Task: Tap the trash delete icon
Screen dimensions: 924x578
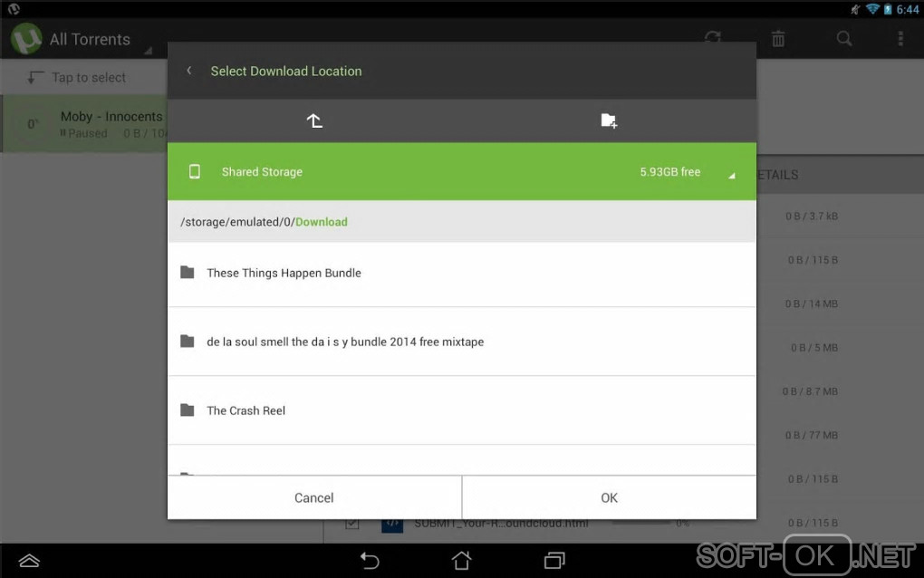Action: click(778, 39)
